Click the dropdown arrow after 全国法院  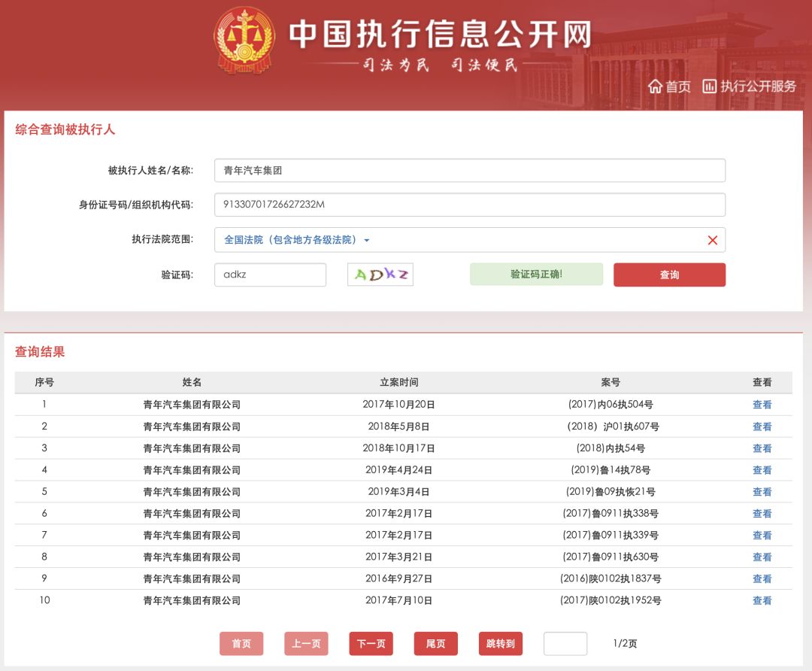[367, 241]
